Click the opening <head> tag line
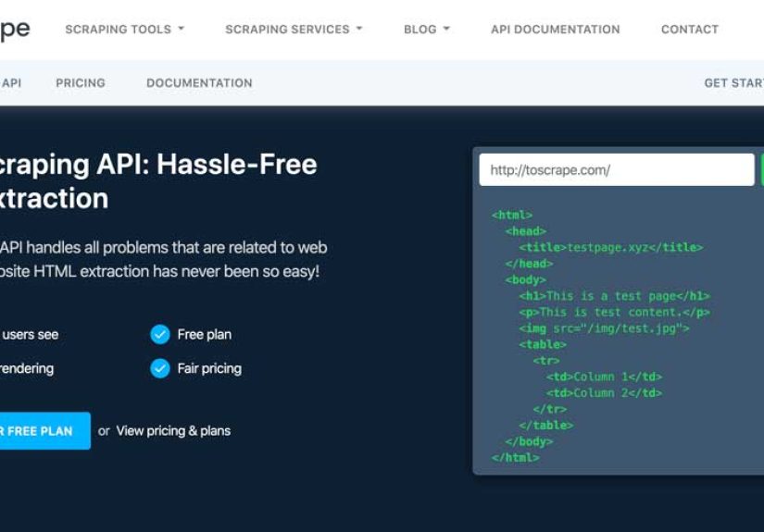The image size is (764, 532). 525,231
